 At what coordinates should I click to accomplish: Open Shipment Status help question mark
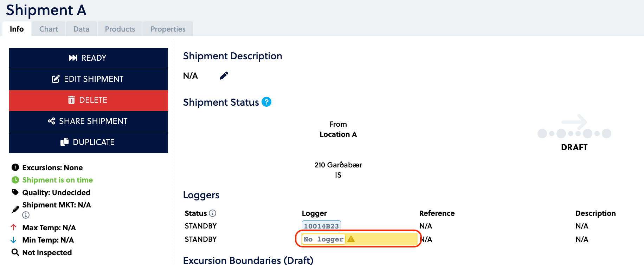click(x=266, y=102)
